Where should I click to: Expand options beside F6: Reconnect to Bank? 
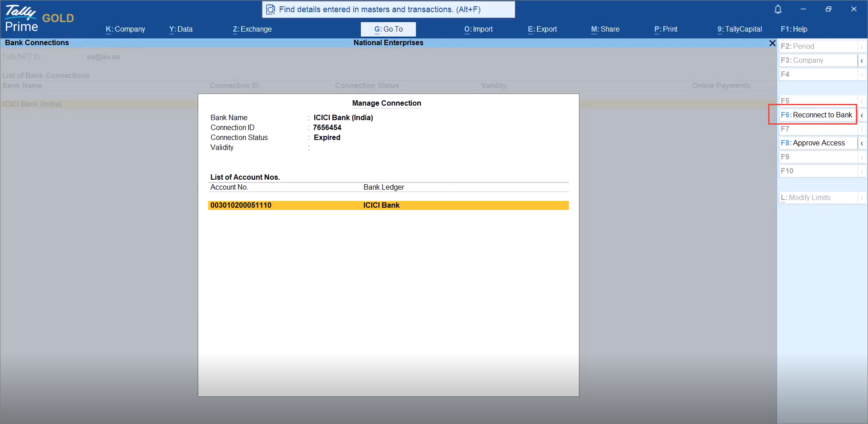coord(862,115)
